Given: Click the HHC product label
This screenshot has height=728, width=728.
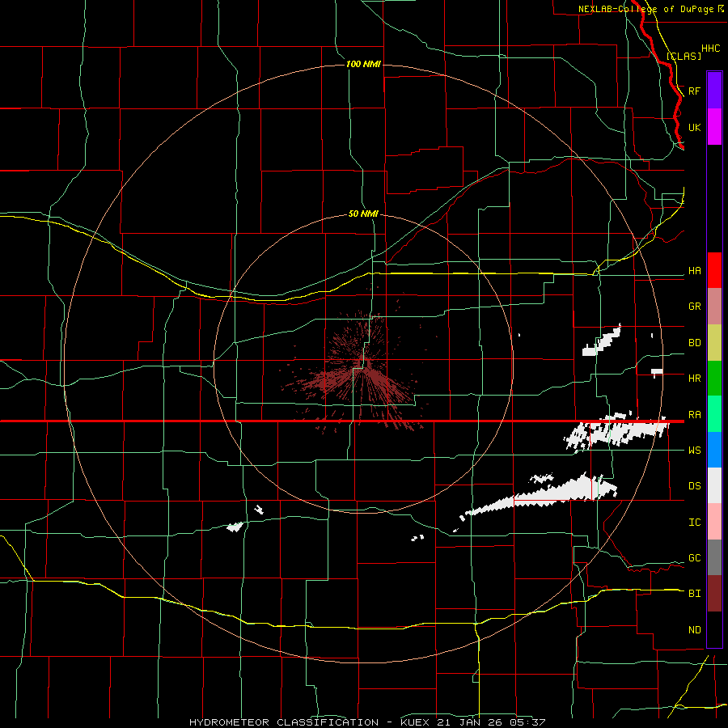Looking at the screenshot, I should coord(710,49).
